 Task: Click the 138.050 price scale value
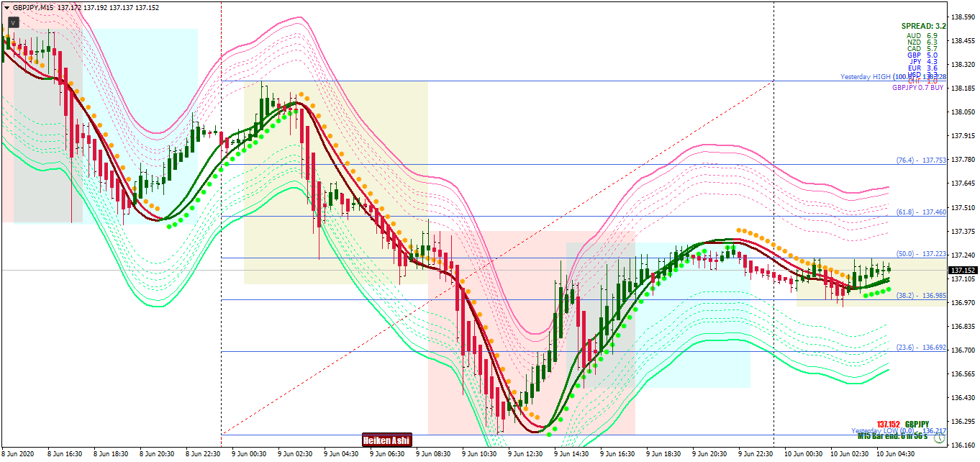pyautogui.click(x=963, y=112)
